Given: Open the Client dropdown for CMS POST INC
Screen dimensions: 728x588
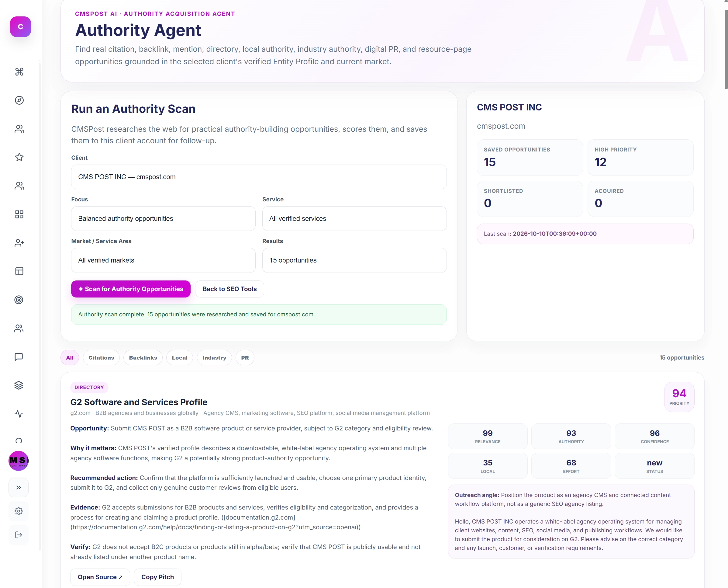Looking at the screenshot, I should [259, 177].
